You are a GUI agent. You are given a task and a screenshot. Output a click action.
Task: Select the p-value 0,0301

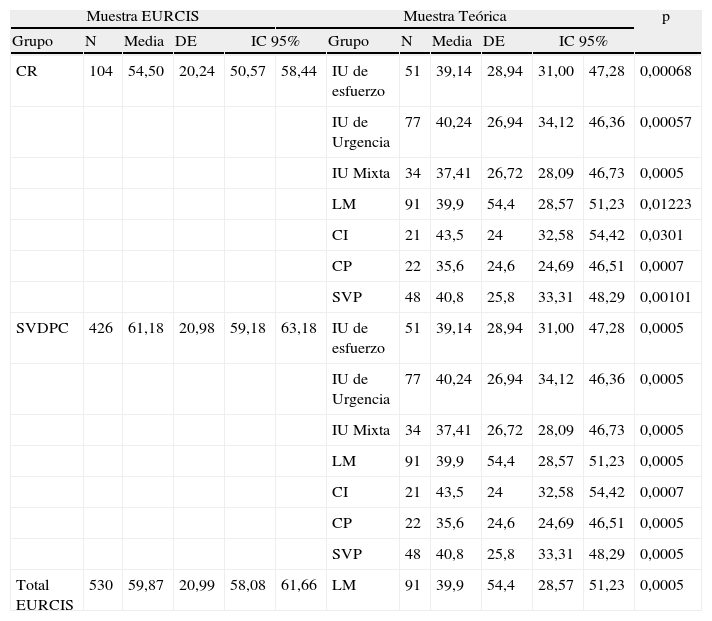[x=661, y=236]
